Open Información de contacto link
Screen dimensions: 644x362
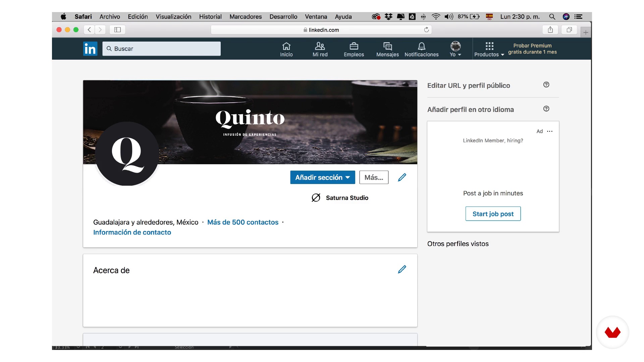coord(132,232)
